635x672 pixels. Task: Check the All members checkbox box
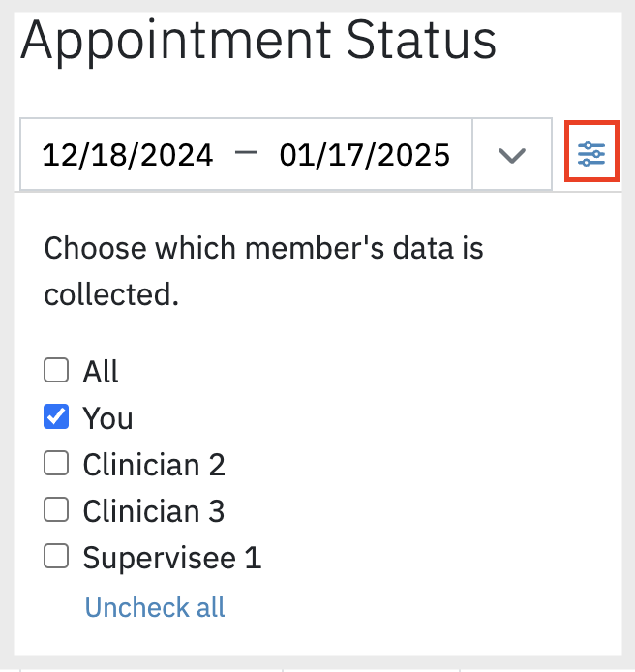(x=56, y=370)
